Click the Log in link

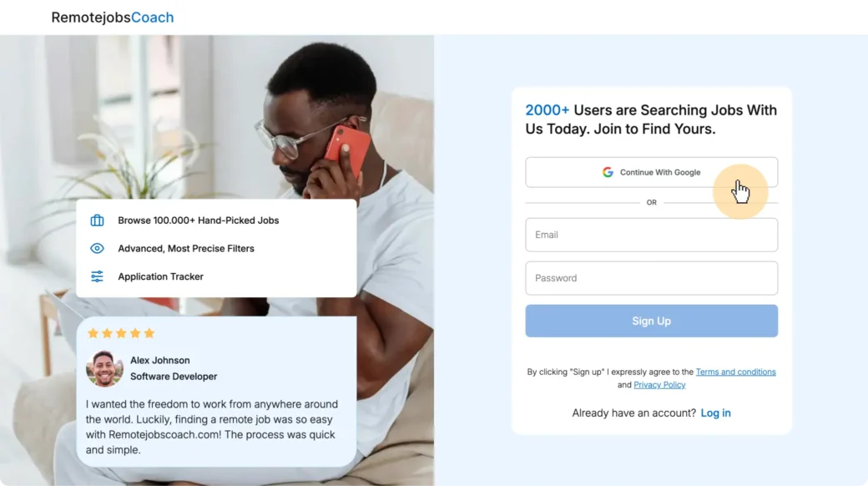[x=716, y=413]
